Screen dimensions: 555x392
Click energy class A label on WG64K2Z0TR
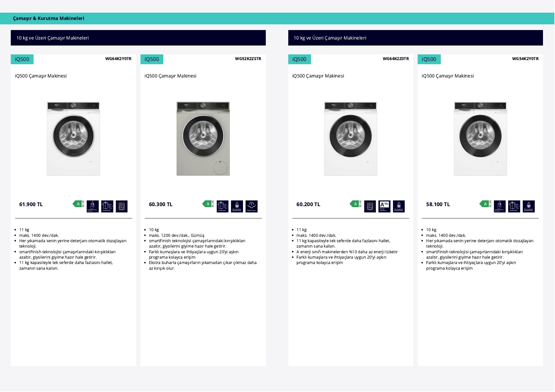356,204
